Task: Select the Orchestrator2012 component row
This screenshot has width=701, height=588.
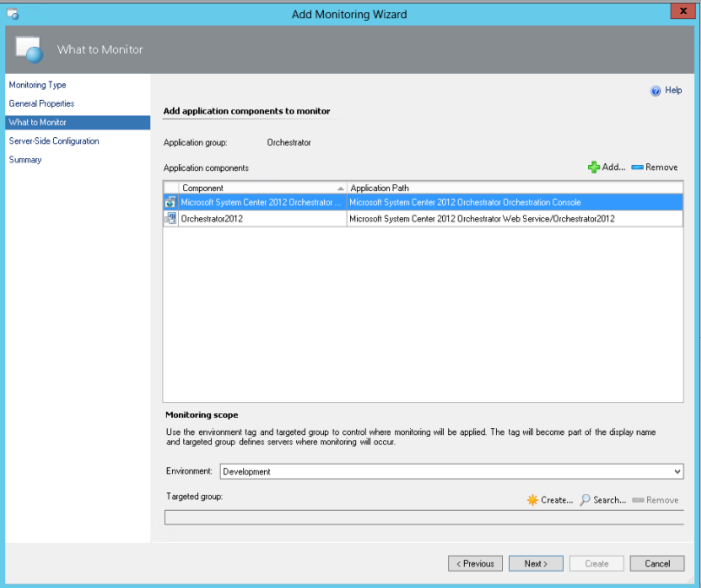Action: click(x=261, y=219)
